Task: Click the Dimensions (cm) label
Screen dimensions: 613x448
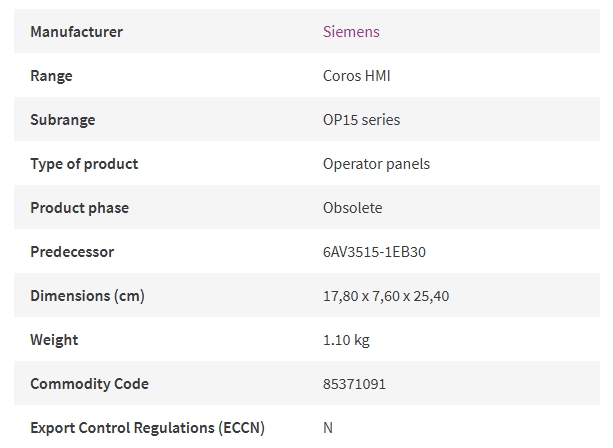Action: [88, 296]
